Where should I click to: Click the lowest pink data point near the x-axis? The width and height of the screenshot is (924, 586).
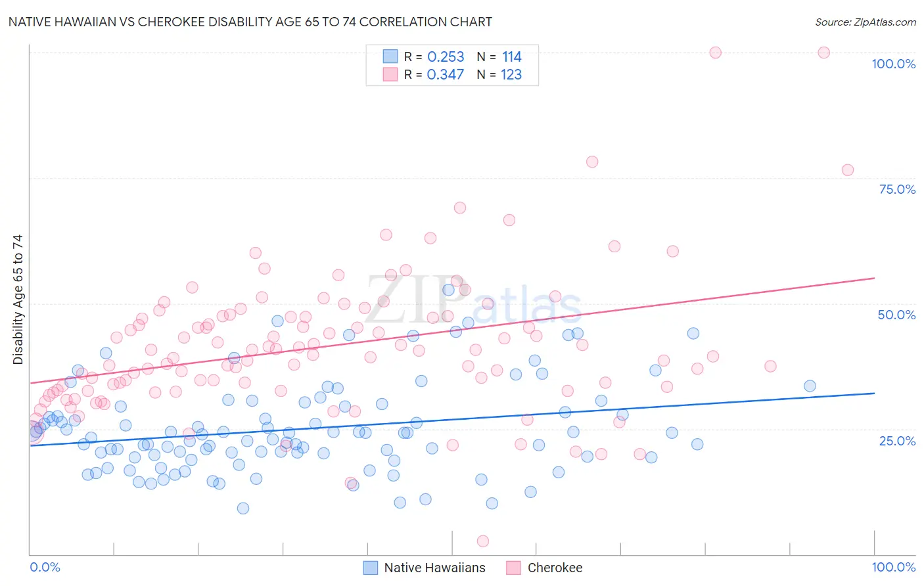(483, 541)
